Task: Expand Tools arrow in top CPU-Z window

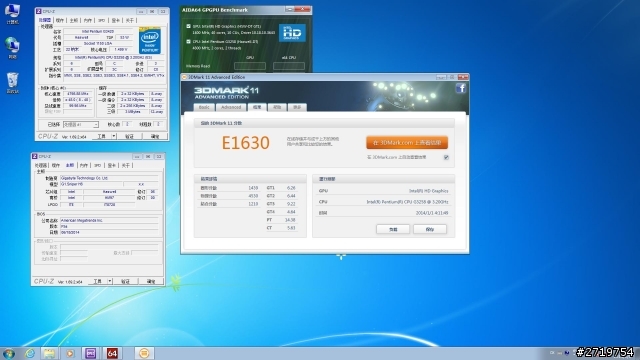Action: 114,136
